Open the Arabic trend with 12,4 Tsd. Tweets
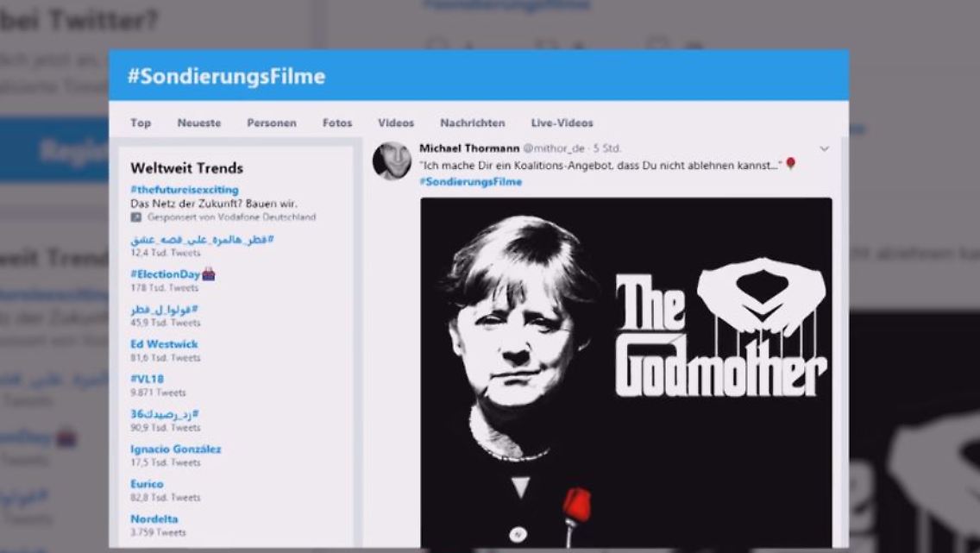 [x=202, y=240]
